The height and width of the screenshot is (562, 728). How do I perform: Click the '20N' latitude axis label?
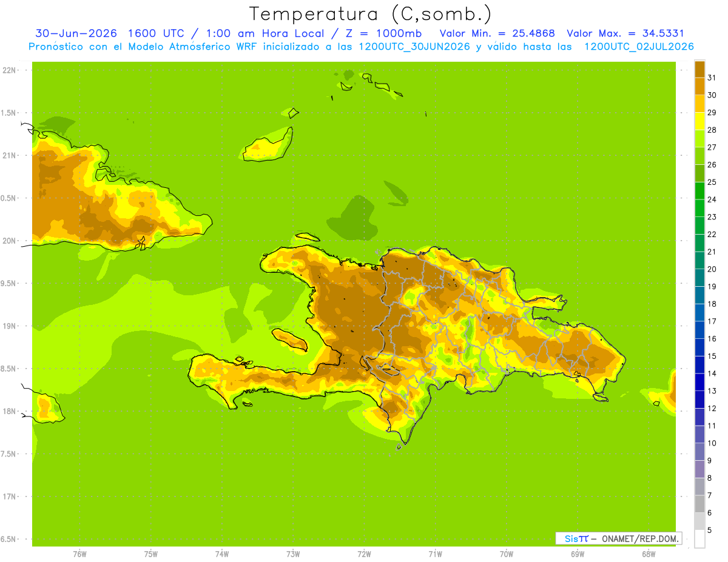[x=8, y=241]
